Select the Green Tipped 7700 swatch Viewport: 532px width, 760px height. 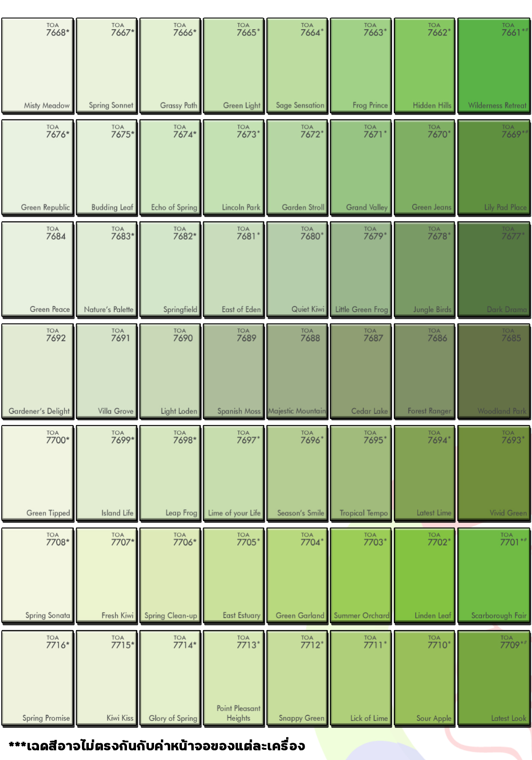pyautogui.click(x=37, y=473)
